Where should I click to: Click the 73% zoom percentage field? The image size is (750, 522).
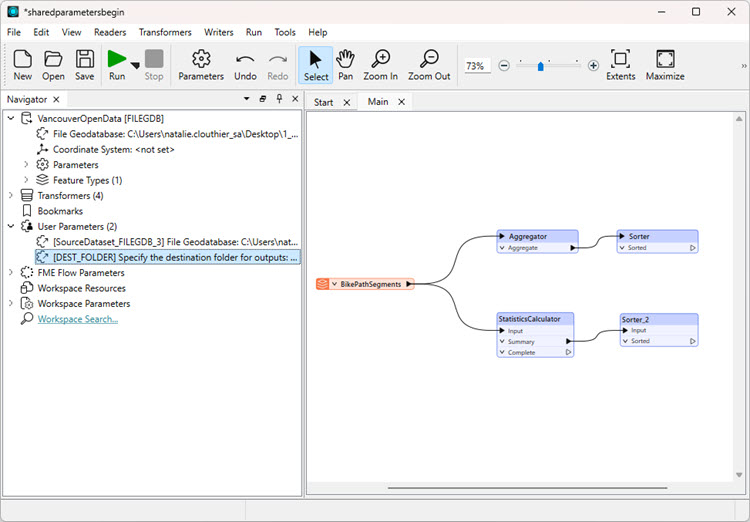pos(476,66)
